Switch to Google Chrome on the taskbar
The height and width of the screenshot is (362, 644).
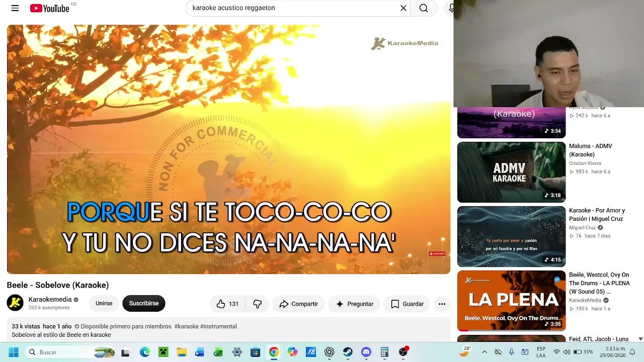tap(274, 352)
